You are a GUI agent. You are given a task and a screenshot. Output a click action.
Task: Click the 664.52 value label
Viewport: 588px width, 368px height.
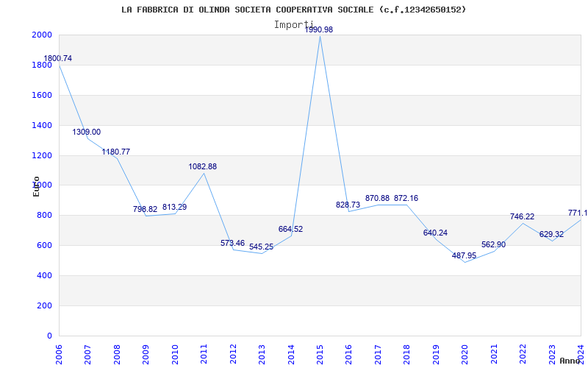click(290, 230)
